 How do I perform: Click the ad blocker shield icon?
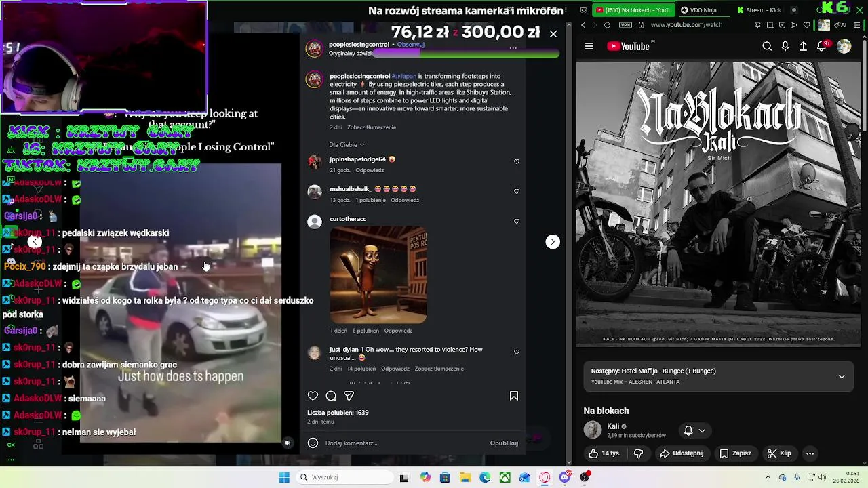[x=782, y=25]
